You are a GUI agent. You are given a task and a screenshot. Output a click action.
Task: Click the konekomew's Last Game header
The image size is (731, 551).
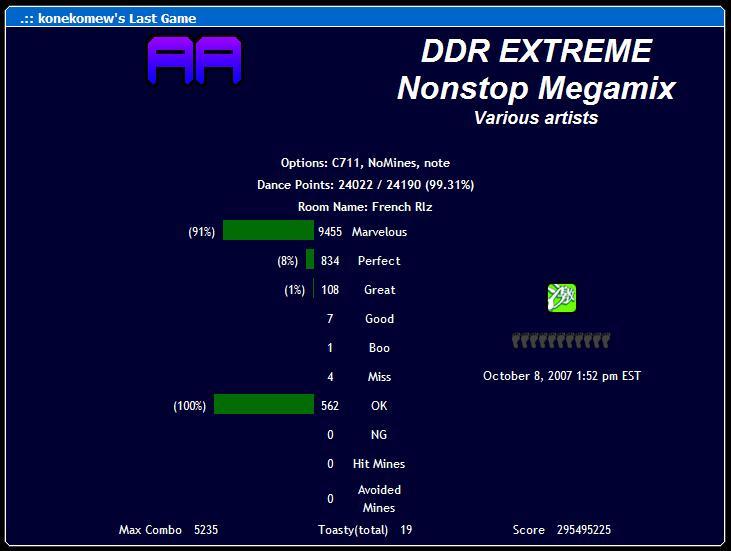coord(108,18)
